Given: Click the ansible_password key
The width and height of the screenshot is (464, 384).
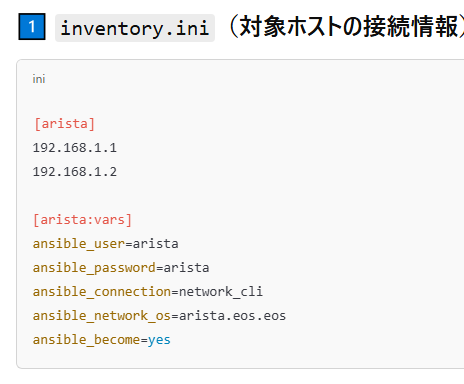Looking at the screenshot, I should pyautogui.click(x=94, y=268).
